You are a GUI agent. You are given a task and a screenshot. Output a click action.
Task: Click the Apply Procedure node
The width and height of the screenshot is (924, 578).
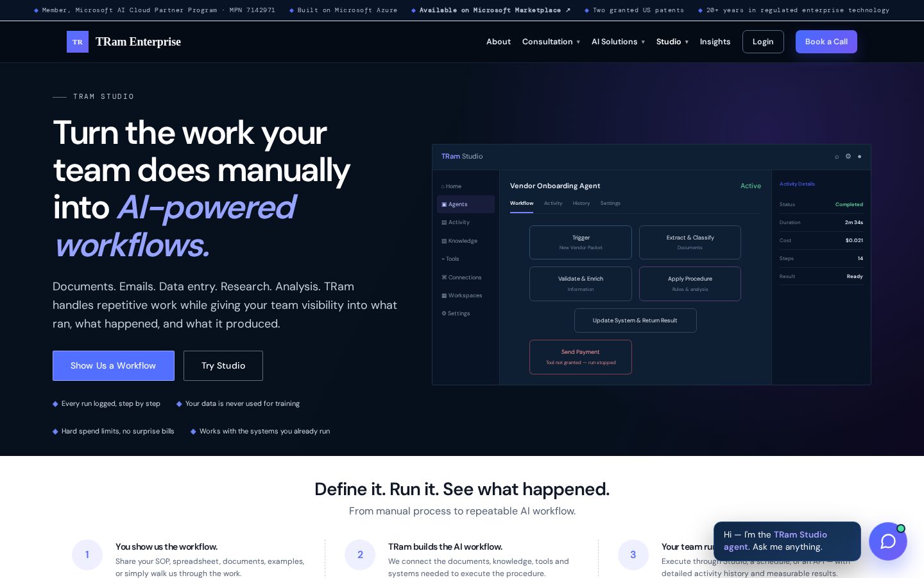click(690, 284)
